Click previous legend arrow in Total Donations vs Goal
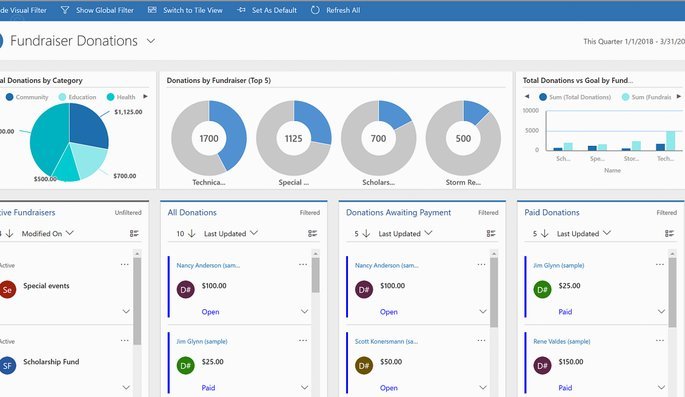The height and width of the screenshot is (397, 685). coord(527,97)
